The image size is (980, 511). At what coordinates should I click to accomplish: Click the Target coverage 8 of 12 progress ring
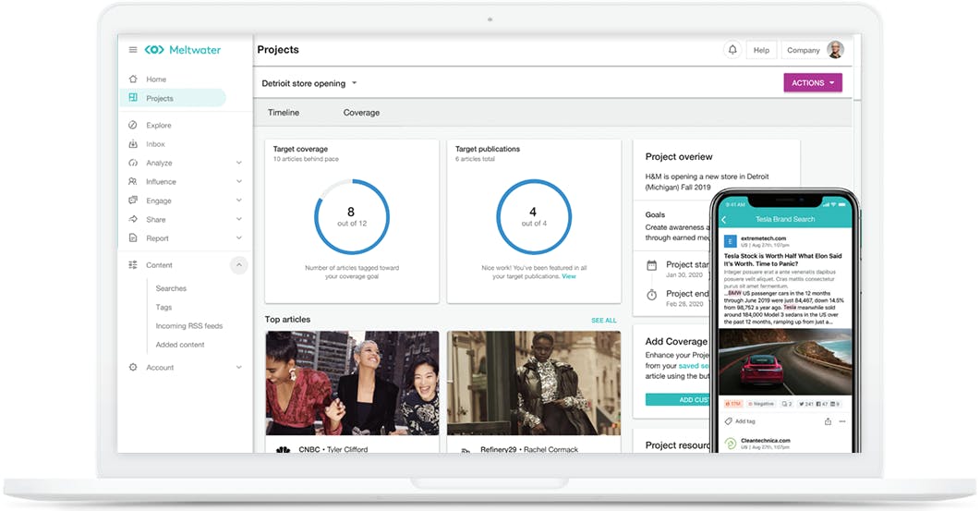coord(352,216)
